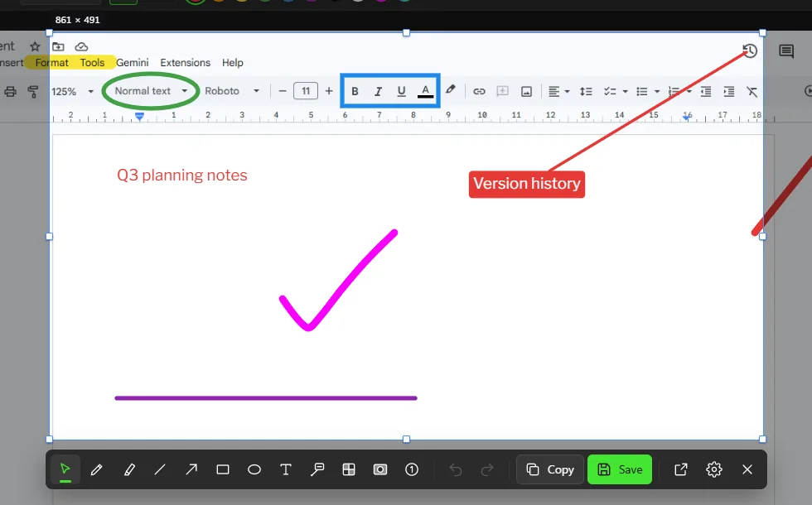Toggle italic formatting
Screen dimensions: 812x505
(378, 92)
